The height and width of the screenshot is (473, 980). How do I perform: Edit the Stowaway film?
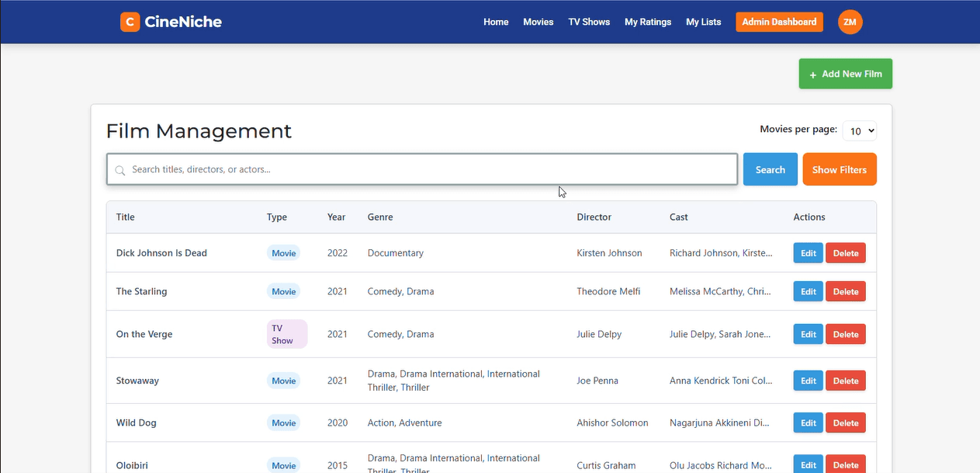[x=808, y=381]
